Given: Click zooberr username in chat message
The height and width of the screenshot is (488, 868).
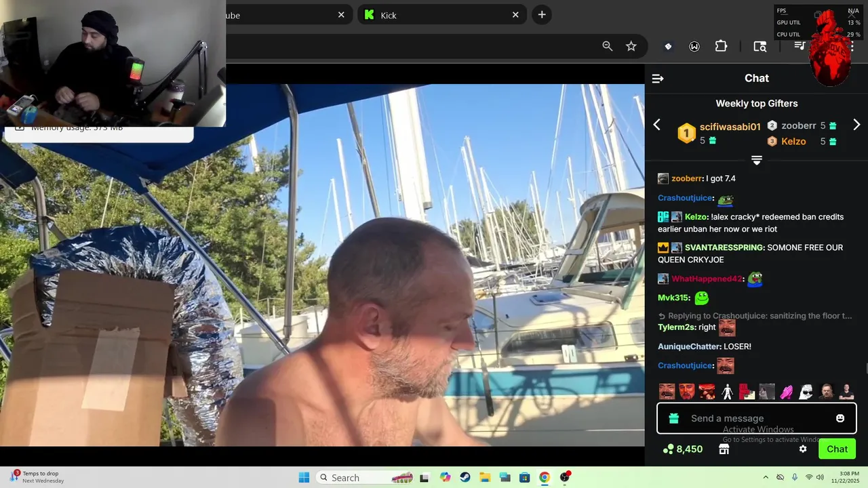Looking at the screenshot, I should 687,178.
